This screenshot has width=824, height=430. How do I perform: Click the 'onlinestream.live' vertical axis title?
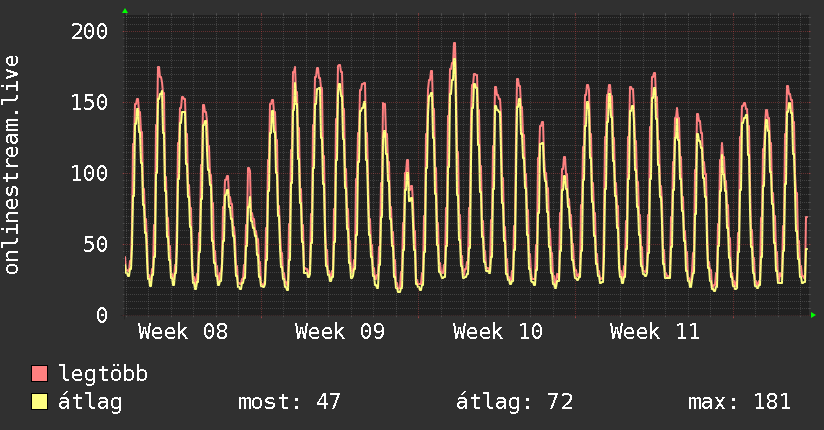click(12, 165)
